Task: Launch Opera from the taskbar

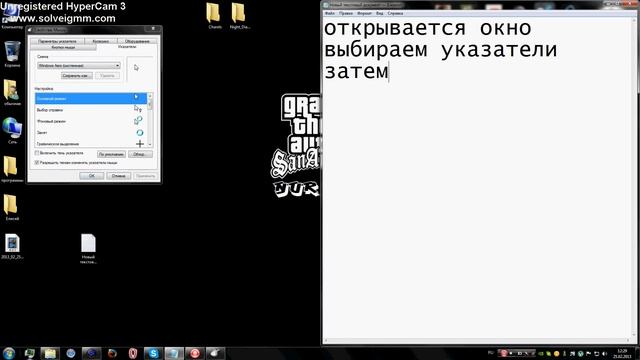Action: tap(133, 353)
